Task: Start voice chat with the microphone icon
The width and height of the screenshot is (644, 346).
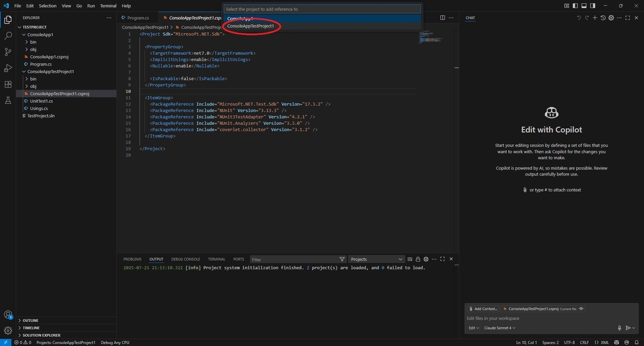Action: [619, 328]
